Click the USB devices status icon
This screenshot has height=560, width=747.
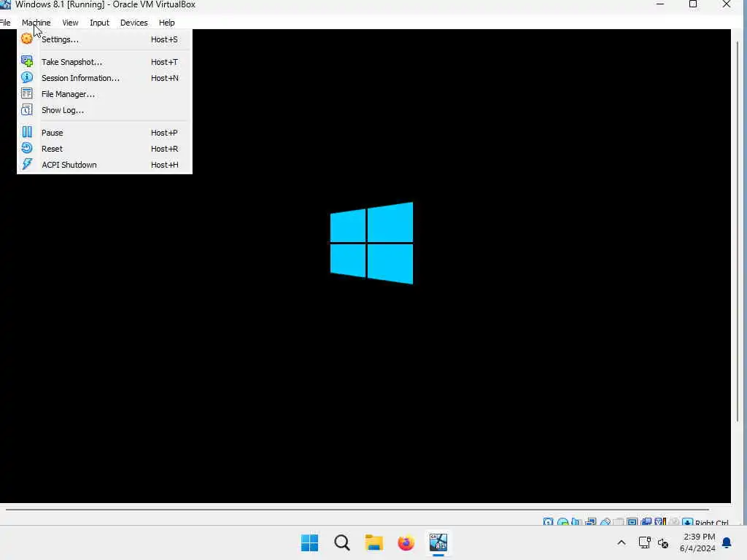point(605,522)
